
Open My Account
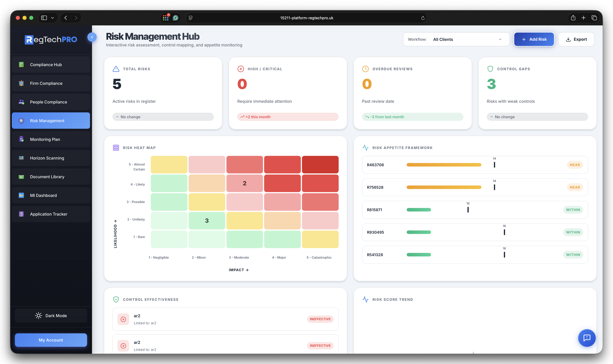(51, 340)
